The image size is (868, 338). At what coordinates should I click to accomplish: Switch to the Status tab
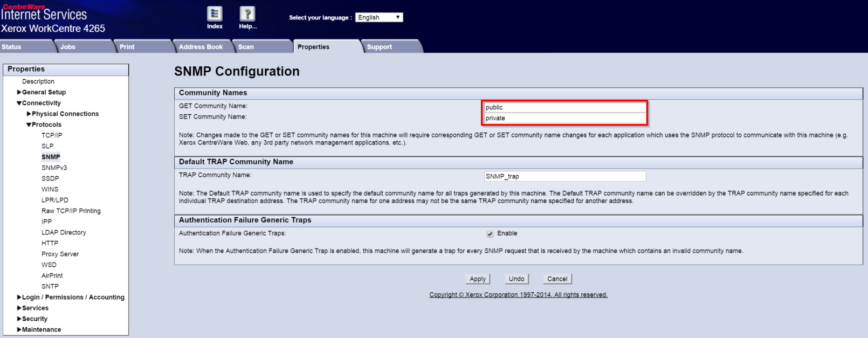pyautogui.click(x=12, y=47)
